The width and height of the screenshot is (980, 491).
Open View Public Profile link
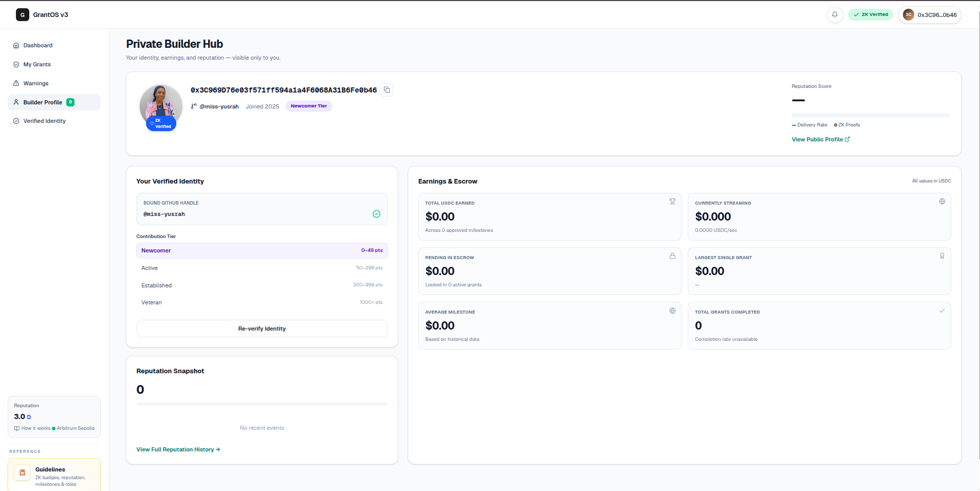click(x=820, y=139)
